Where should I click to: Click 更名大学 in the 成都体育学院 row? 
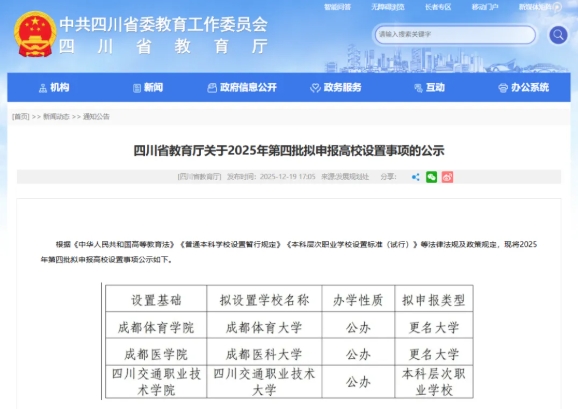click(x=434, y=327)
